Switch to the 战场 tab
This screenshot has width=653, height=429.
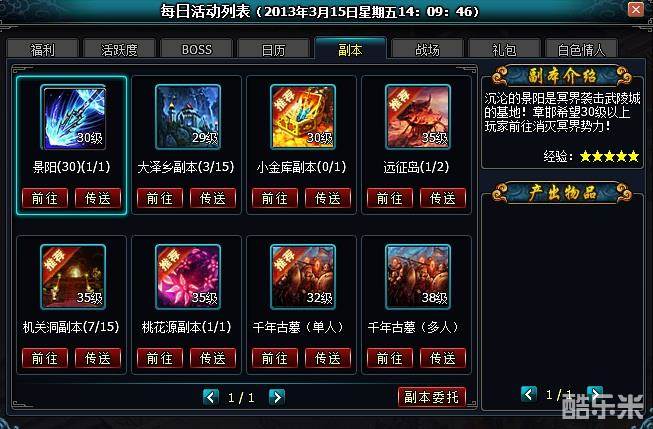point(427,49)
